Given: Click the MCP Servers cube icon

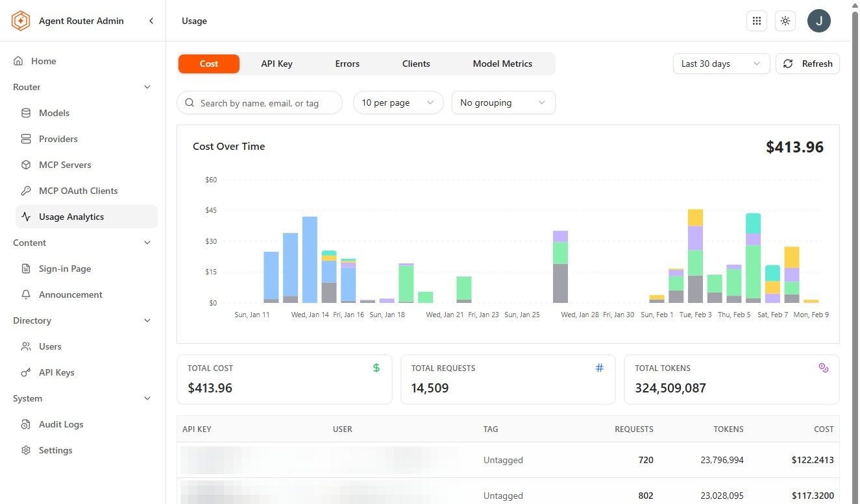Looking at the screenshot, I should point(26,165).
